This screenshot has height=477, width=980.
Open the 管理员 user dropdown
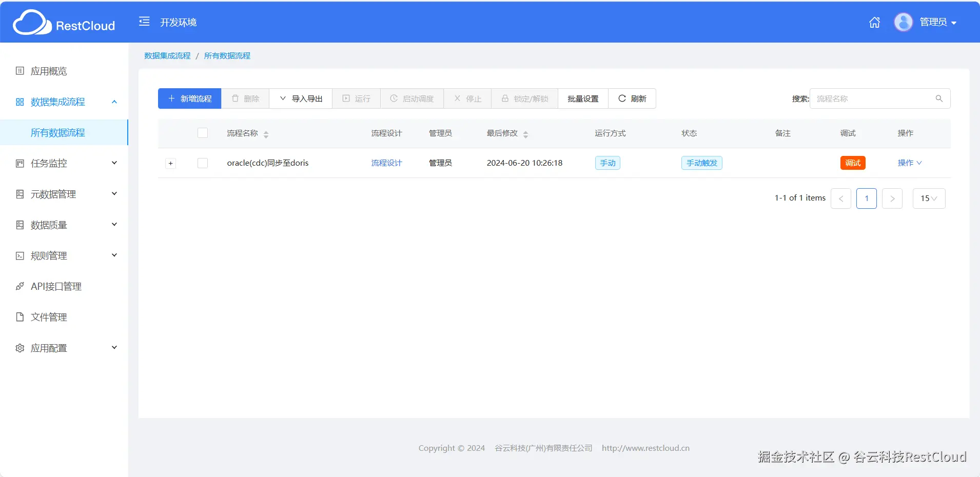(x=938, y=22)
